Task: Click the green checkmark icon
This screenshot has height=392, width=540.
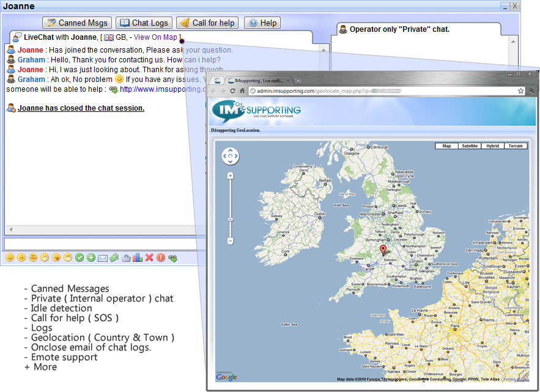Action: click(80, 257)
